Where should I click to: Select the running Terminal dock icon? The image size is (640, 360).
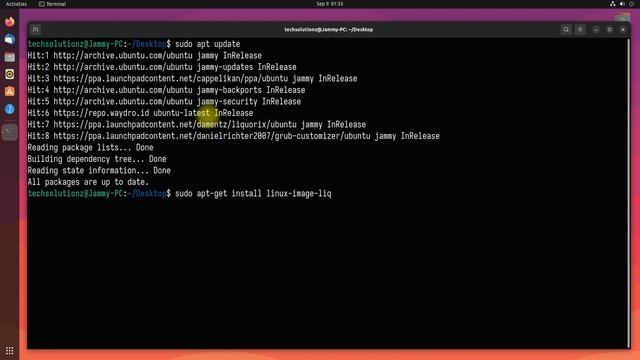tap(9, 132)
